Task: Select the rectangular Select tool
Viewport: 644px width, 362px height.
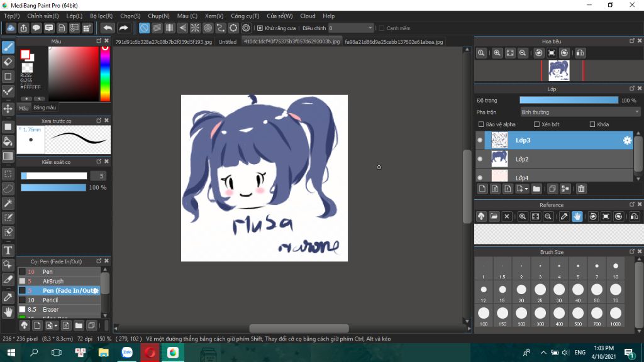Action: [8, 174]
